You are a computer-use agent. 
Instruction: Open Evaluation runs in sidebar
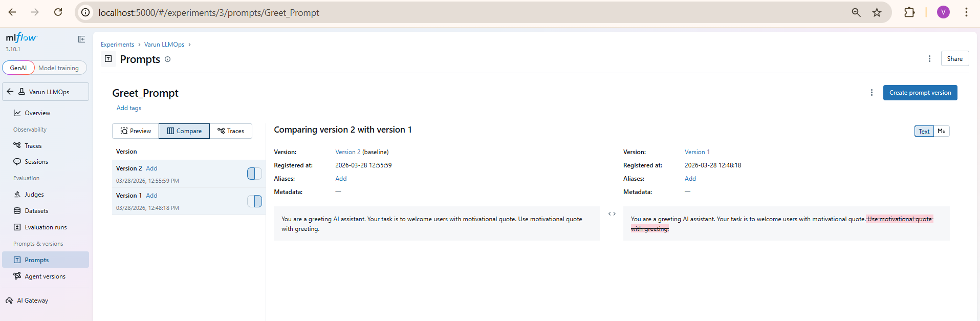click(46, 227)
